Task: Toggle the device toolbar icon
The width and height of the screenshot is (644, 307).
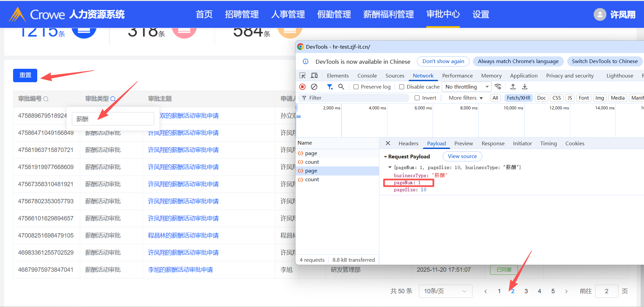Action: pyautogui.click(x=314, y=75)
